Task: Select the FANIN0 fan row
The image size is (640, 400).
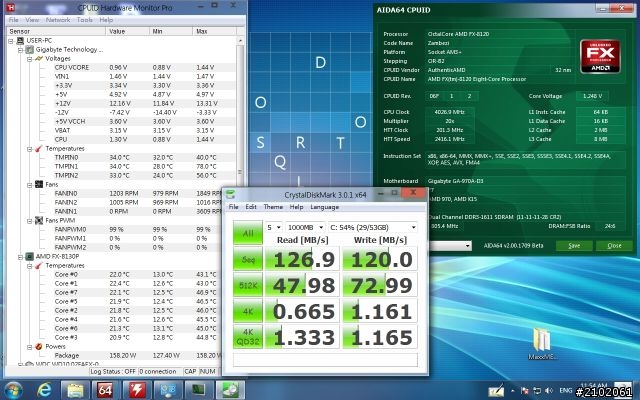Action: pos(138,193)
